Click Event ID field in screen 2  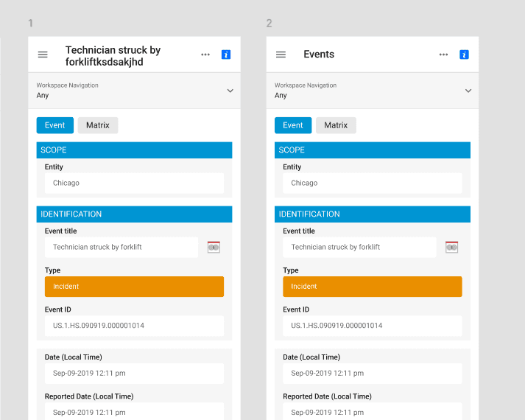pyautogui.click(x=373, y=326)
